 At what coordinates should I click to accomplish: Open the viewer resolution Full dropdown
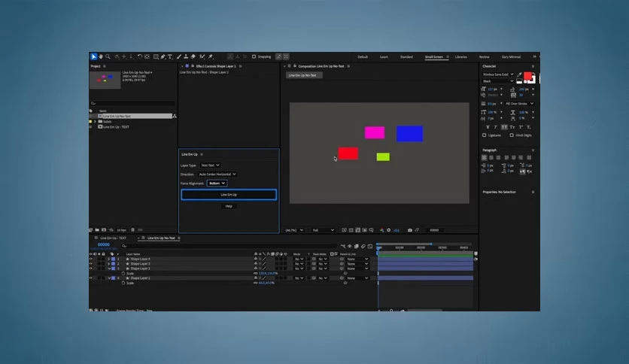324,230
